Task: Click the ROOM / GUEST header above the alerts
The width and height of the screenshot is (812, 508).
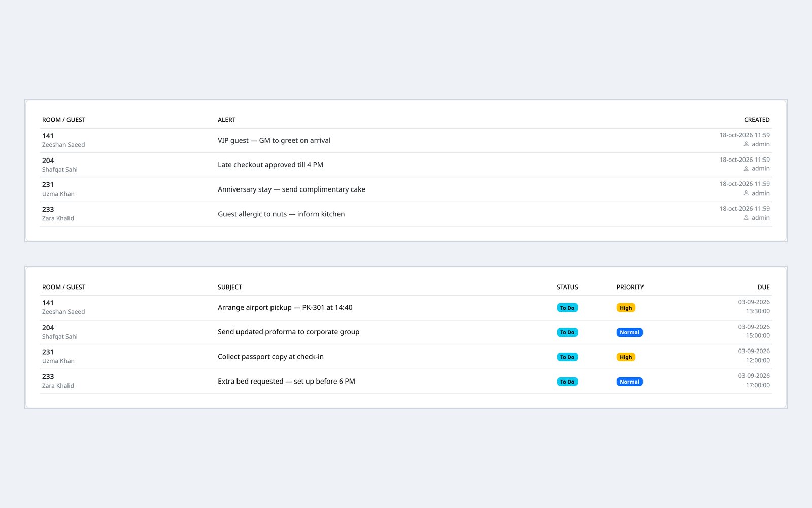Action: [x=63, y=120]
